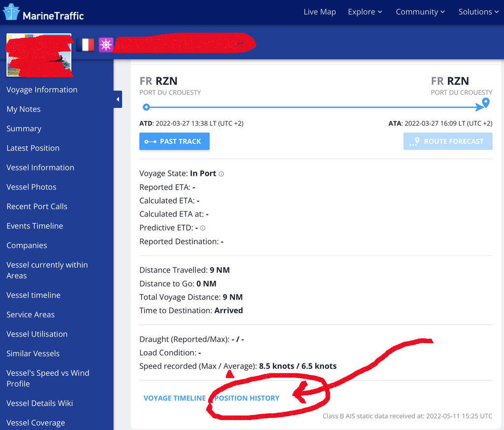Open the VOYAGE TIMELINE link
Screen dimensions: 504x430
pyautogui.click(x=175, y=398)
